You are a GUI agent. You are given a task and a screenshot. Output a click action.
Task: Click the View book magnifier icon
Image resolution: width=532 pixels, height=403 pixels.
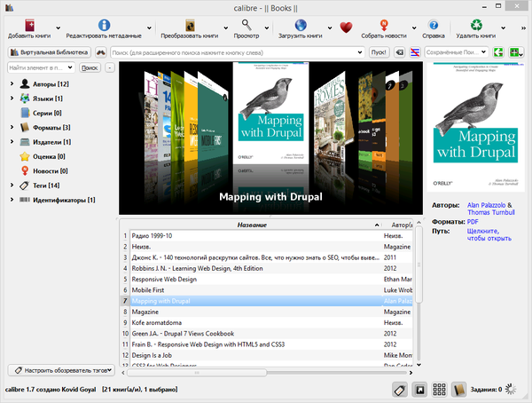coord(246,25)
